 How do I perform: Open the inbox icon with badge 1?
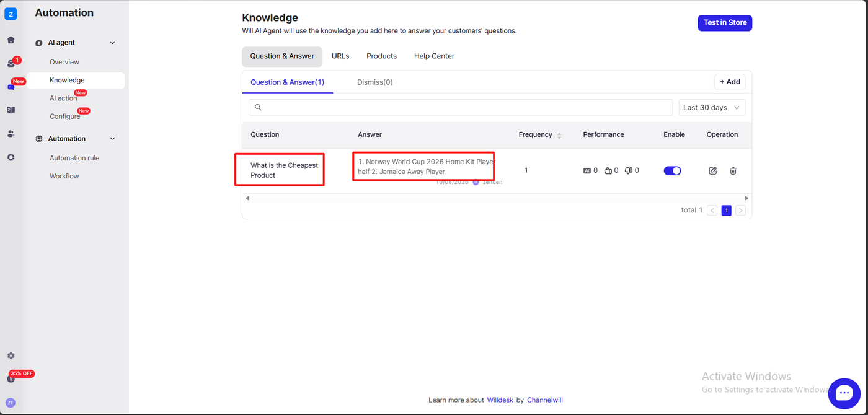coord(11,63)
